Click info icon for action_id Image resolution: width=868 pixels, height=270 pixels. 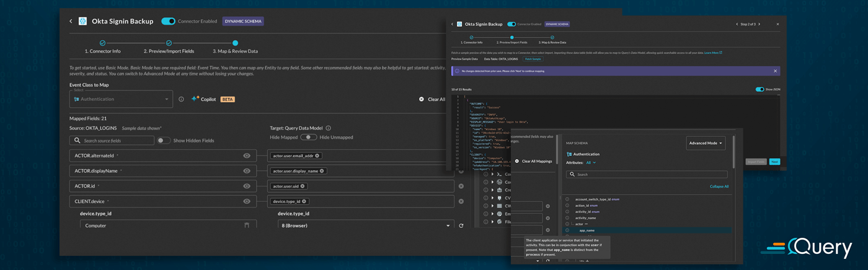point(567,206)
